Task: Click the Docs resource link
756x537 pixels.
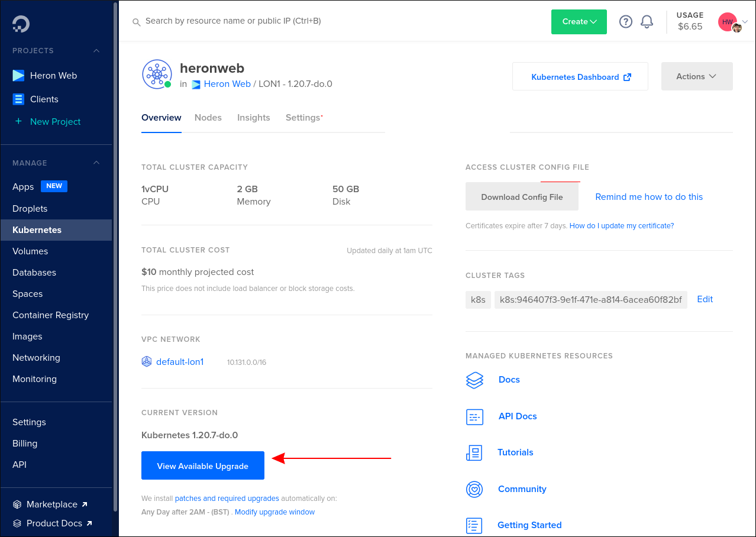Action: 509,380
